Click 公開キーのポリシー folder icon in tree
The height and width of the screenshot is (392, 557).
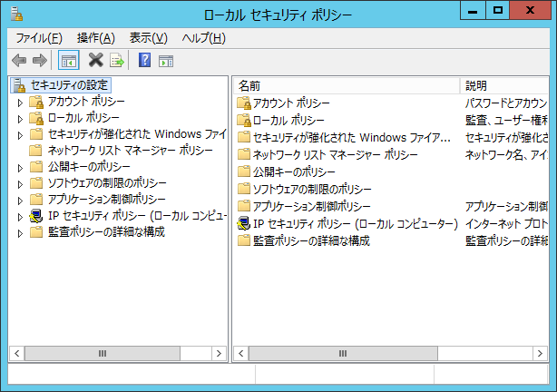(x=36, y=167)
